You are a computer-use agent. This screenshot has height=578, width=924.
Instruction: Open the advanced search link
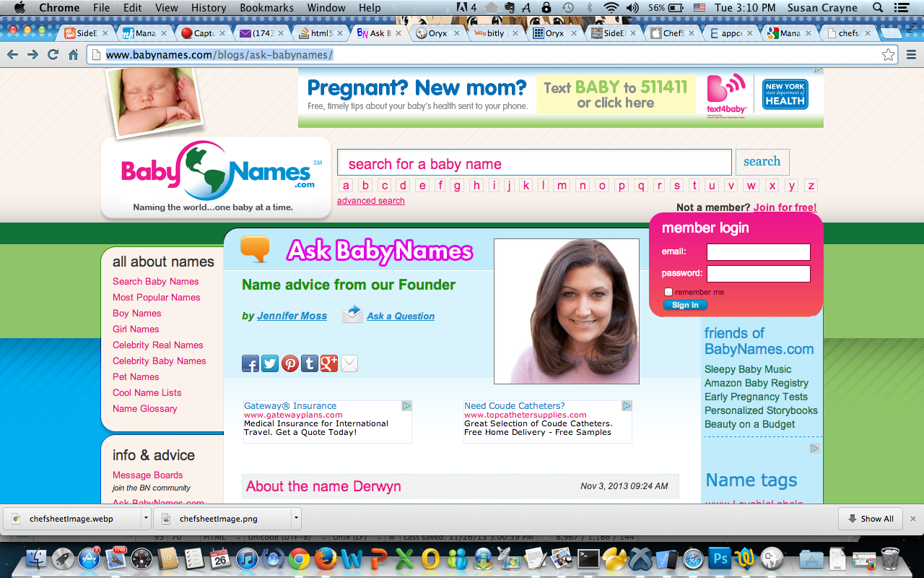371,201
